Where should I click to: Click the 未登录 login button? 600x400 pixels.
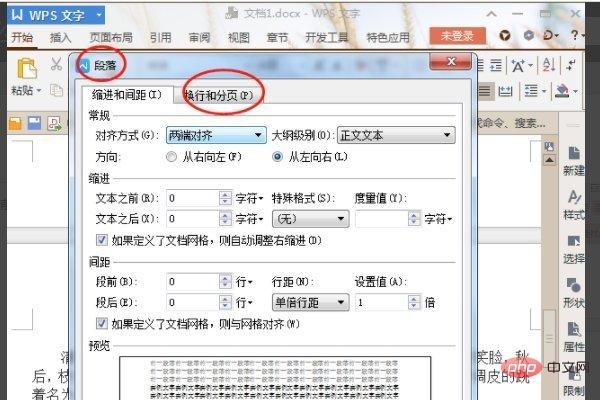[457, 36]
